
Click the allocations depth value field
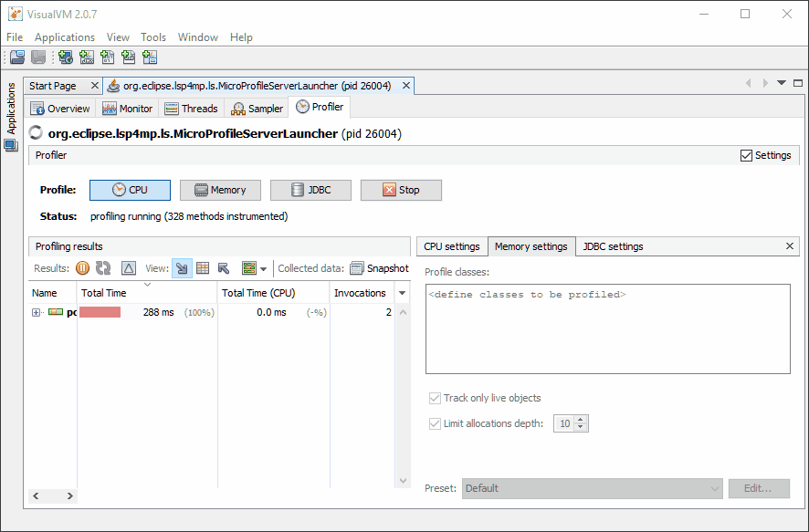[x=564, y=423]
